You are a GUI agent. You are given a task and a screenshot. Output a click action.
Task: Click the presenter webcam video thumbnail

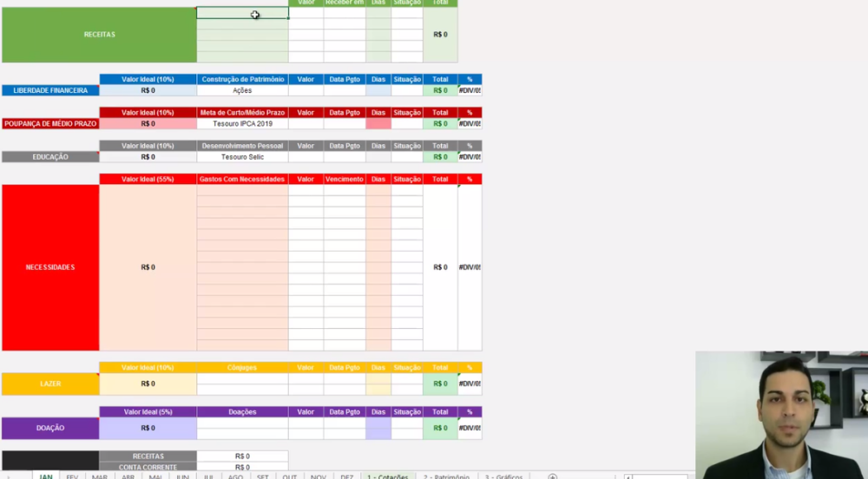[781, 415]
